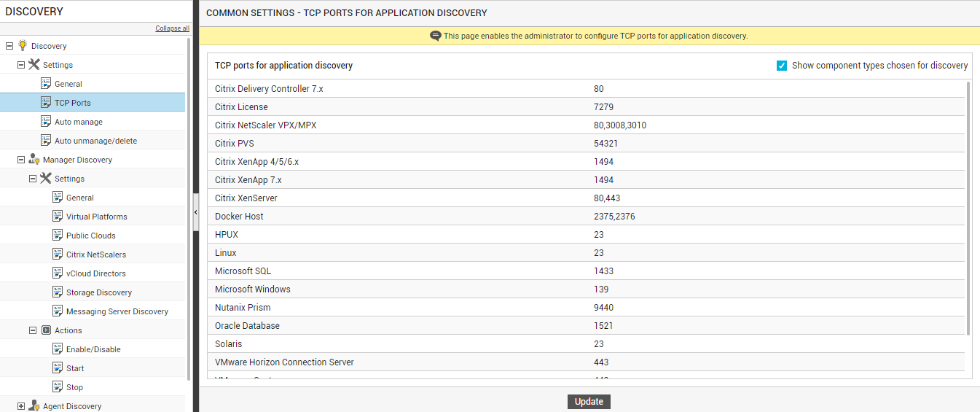This screenshot has height=412, width=980.
Task: Click the page icon beside Start
Action: click(x=58, y=368)
